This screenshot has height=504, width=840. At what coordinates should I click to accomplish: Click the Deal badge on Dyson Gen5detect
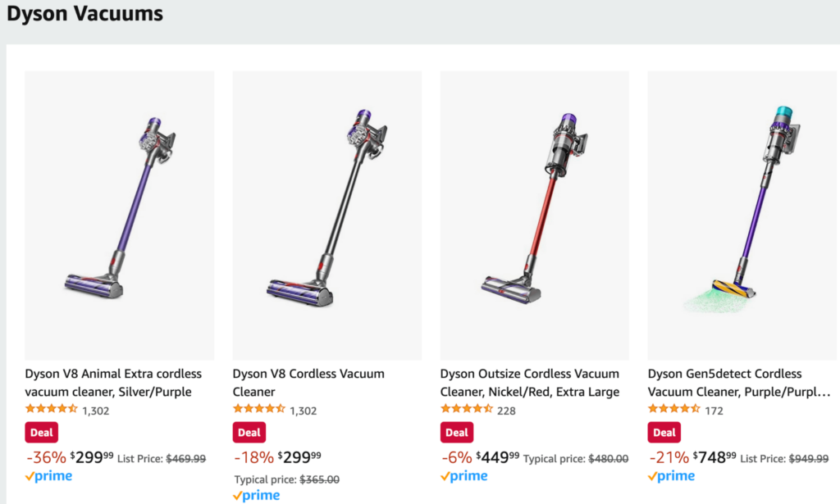[x=664, y=433]
